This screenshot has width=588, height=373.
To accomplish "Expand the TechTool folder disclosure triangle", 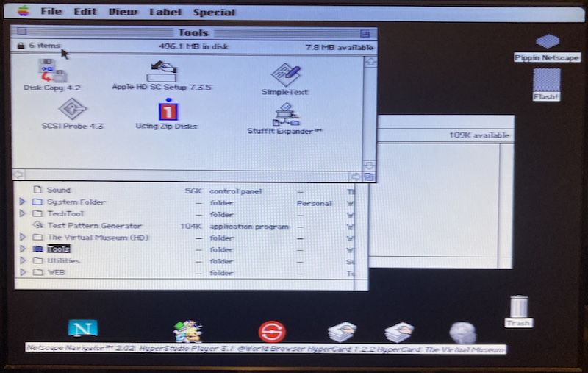I will [23, 213].
